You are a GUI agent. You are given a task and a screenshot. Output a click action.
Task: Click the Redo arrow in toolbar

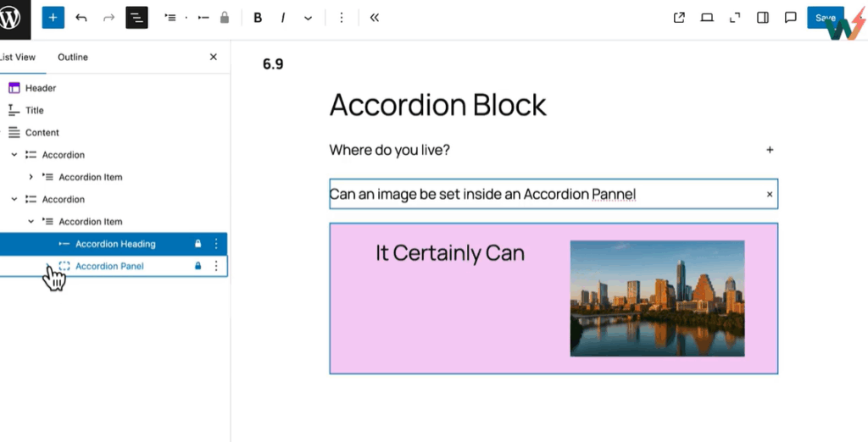tap(108, 18)
